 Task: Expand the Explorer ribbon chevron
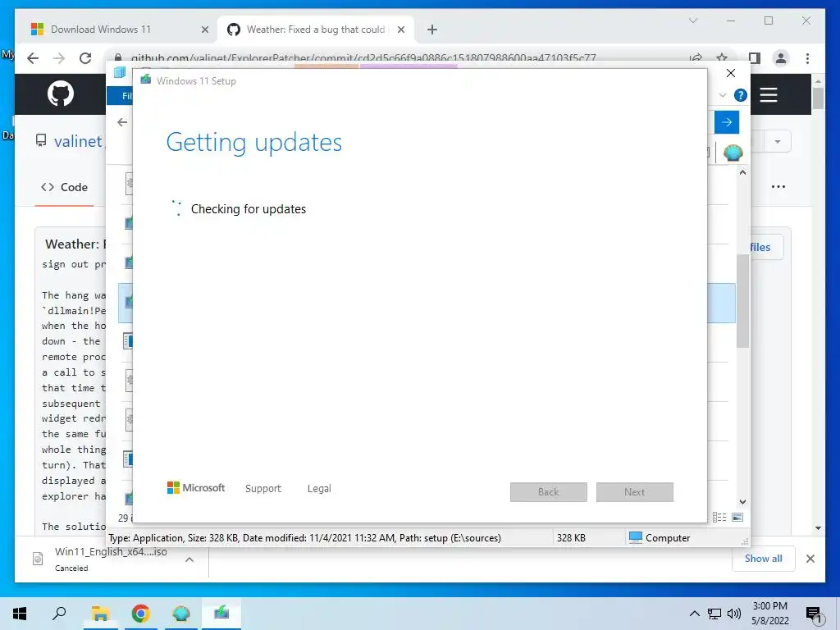[x=723, y=95]
